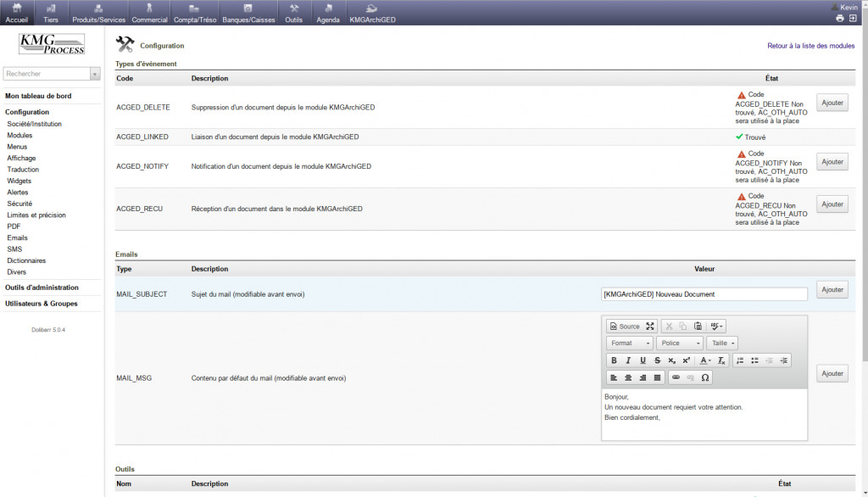Apply italic style in the mail editor
Screen dimensions: 868x497
[628, 360]
